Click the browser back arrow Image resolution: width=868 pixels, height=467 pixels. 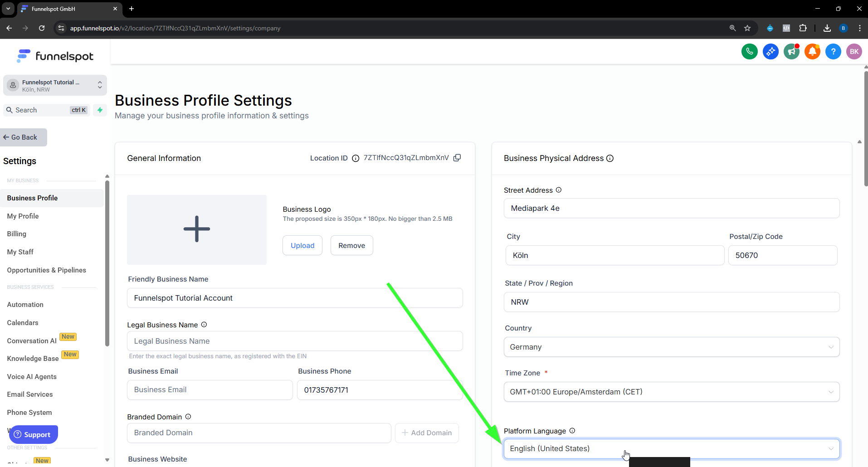[x=9, y=28]
